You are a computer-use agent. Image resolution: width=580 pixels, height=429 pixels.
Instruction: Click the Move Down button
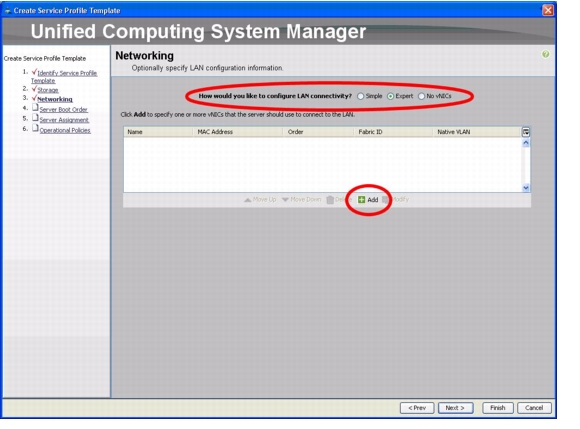coord(301,200)
